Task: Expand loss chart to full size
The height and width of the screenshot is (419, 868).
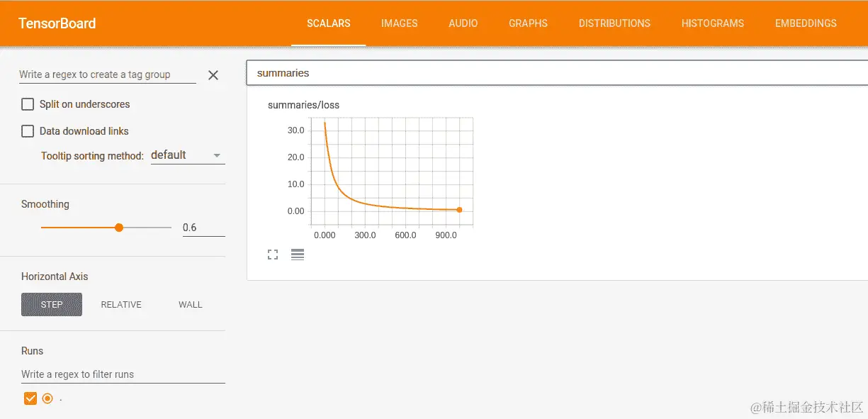Action: pyautogui.click(x=273, y=255)
